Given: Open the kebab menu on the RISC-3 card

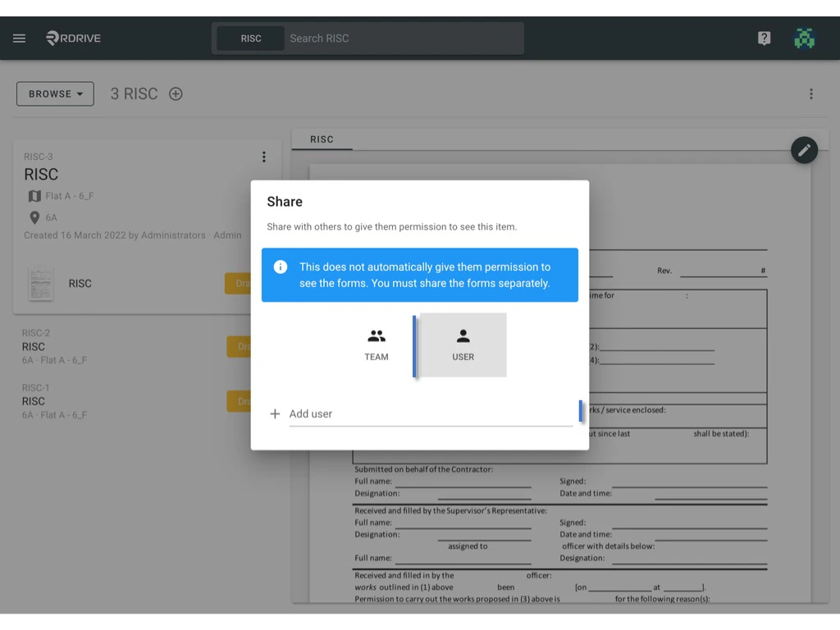Looking at the screenshot, I should click(264, 157).
